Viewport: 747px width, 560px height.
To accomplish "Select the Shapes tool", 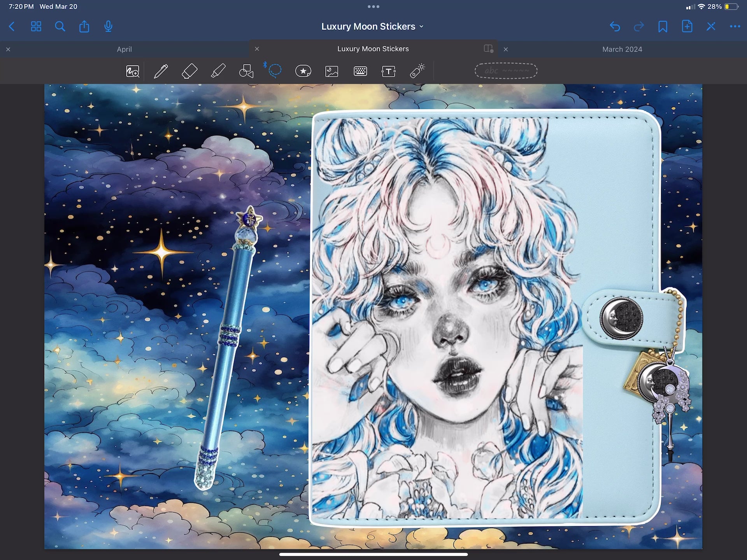I will pos(246,71).
